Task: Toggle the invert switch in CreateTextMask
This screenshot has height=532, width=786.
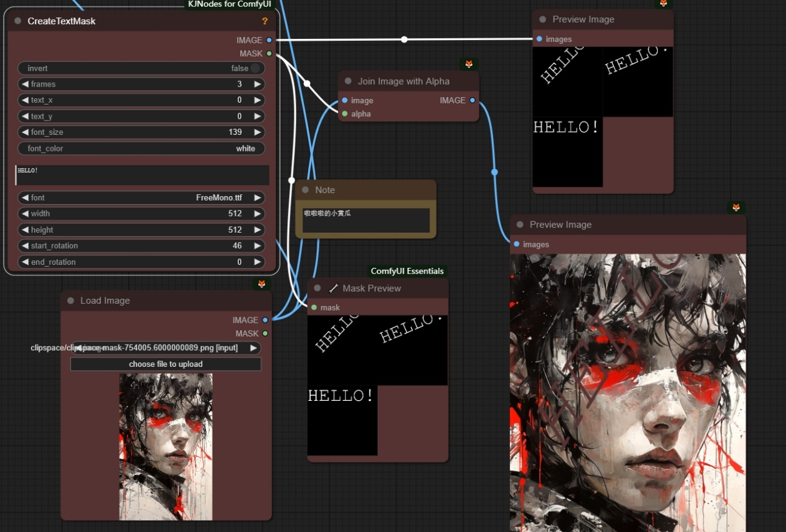Action: coord(254,68)
